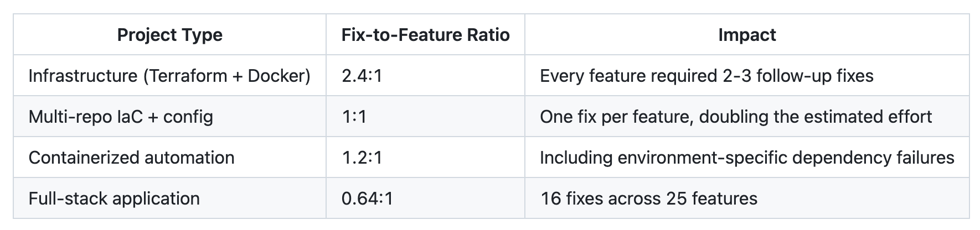Viewport: 980px width, 230px height.
Task: Click the word config in the second row
Action: coord(188,117)
